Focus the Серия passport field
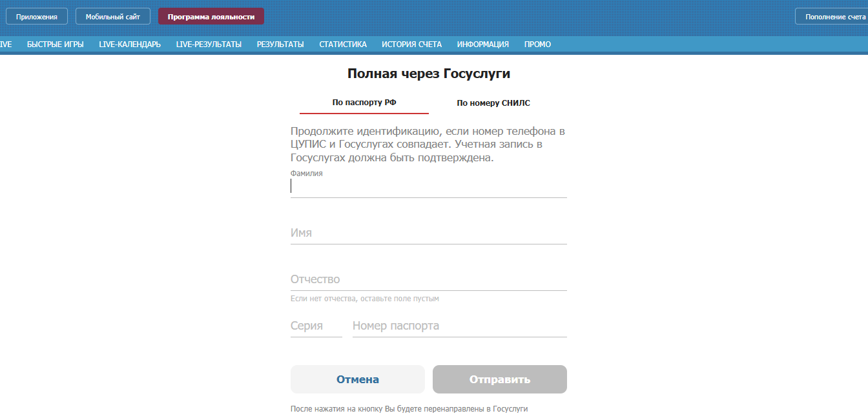This screenshot has width=868, height=418. coord(316,326)
